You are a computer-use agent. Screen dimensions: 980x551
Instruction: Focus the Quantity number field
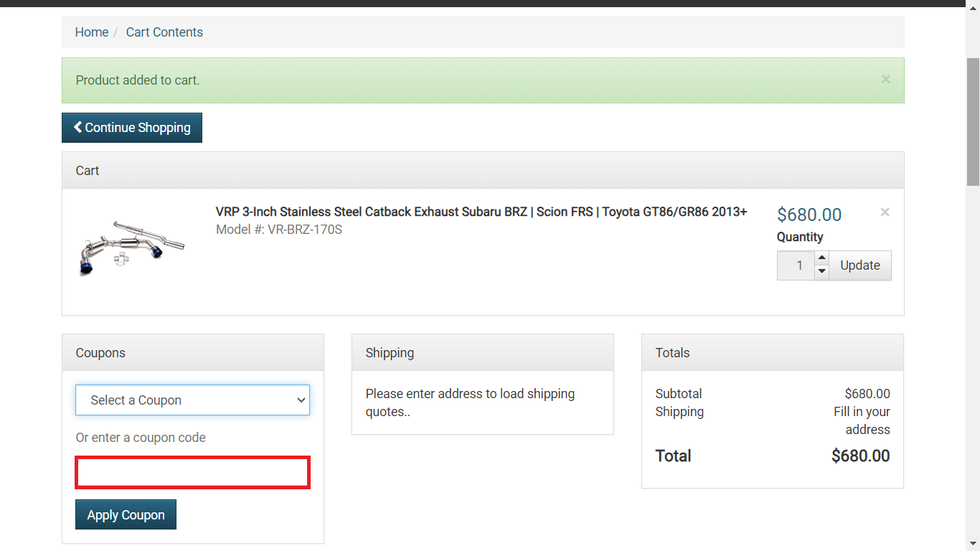coord(796,265)
